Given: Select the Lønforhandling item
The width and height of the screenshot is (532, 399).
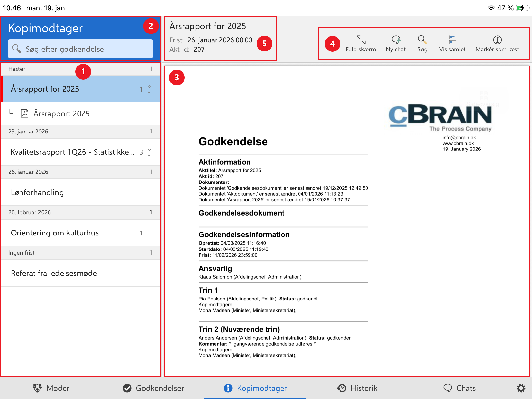Looking at the screenshot, I should pos(81,192).
